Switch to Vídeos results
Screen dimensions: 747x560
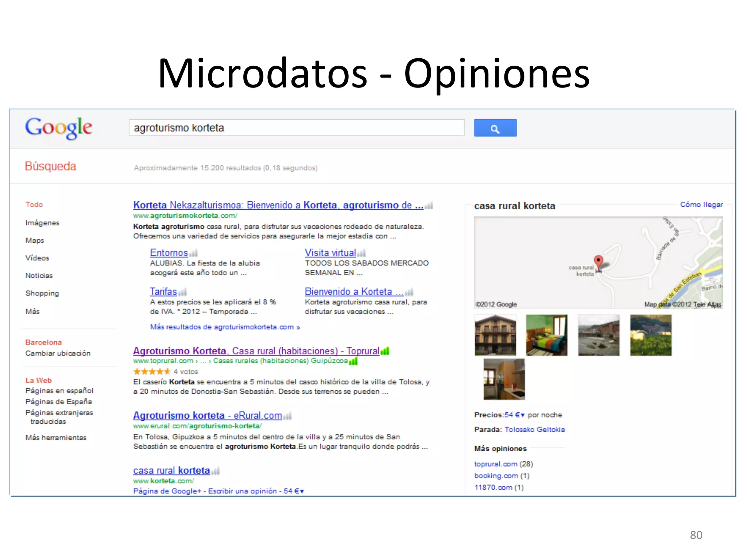coord(37,258)
